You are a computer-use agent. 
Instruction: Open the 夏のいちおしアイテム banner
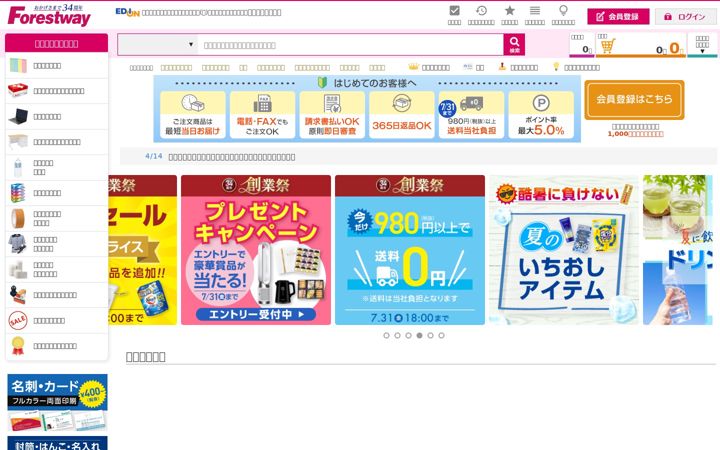564,250
